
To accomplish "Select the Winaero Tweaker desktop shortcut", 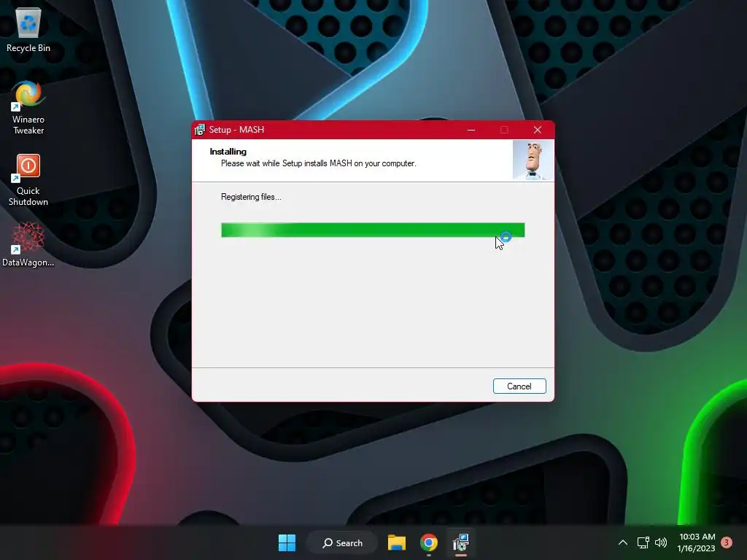I will pyautogui.click(x=28, y=108).
